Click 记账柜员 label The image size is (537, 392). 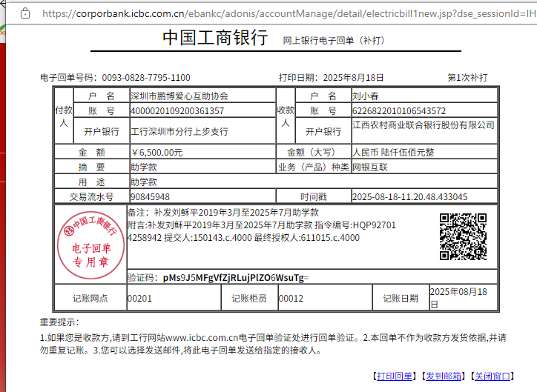coord(249,299)
